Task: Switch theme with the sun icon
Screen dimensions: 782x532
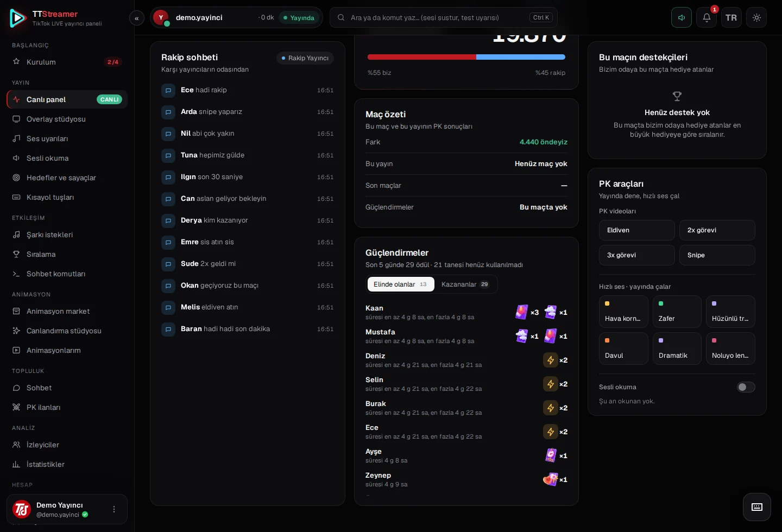Action: point(756,17)
